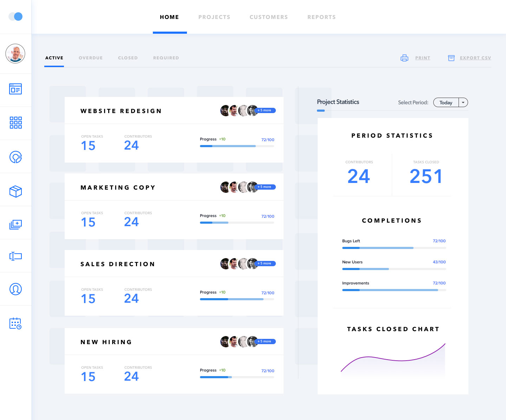Open the calendar schedule icon in sidebar

15,323
